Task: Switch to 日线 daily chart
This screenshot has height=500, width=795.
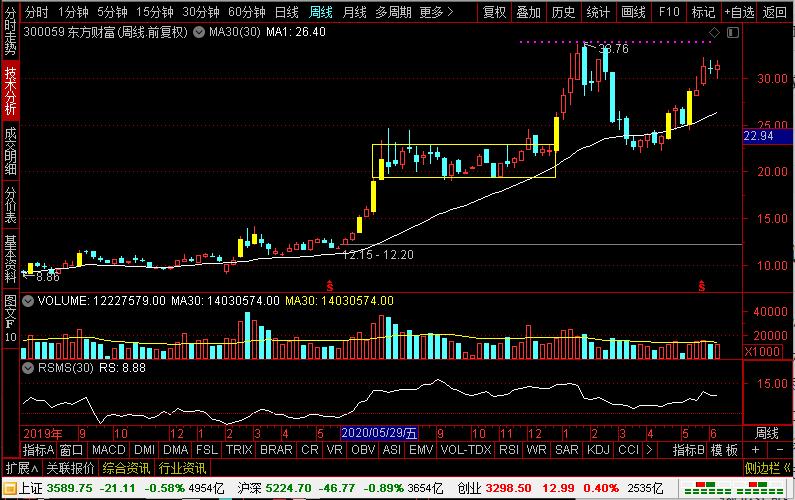Action: click(x=286, y=12)
